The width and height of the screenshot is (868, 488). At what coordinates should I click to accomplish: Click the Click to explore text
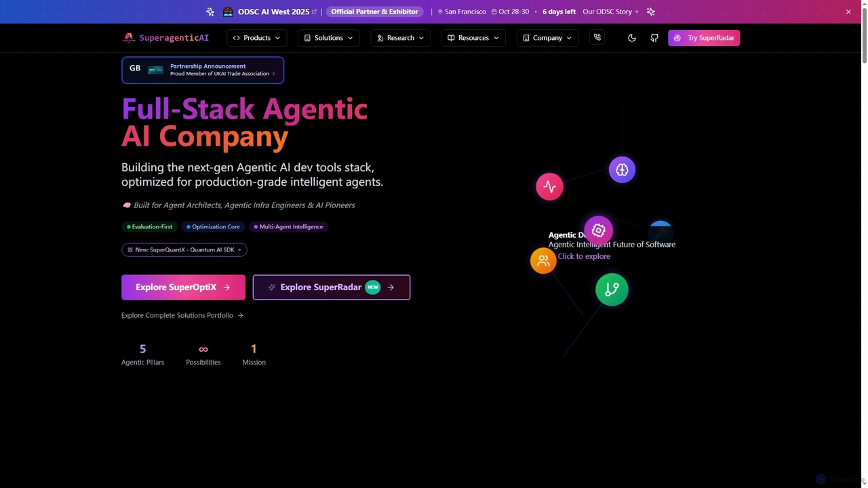[x=584, y=256]
